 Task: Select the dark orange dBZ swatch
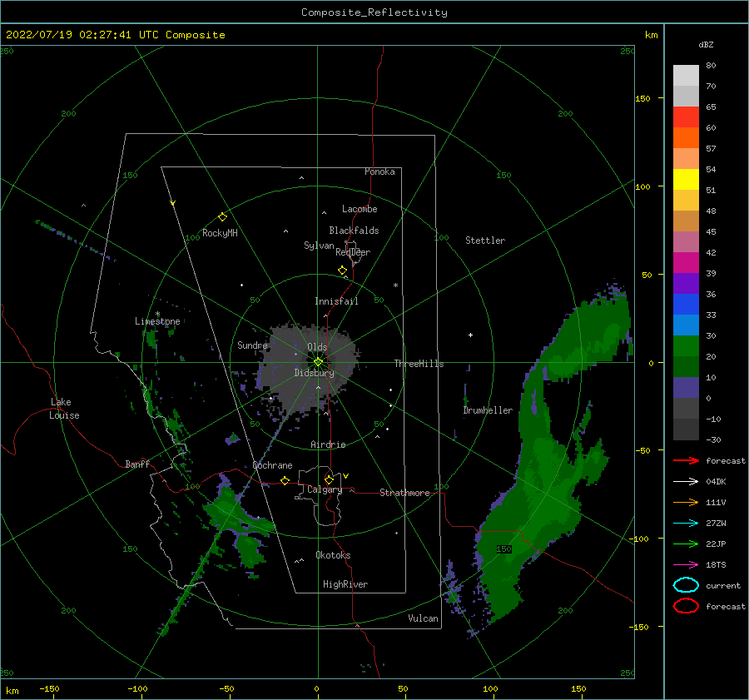pos(686,138)
